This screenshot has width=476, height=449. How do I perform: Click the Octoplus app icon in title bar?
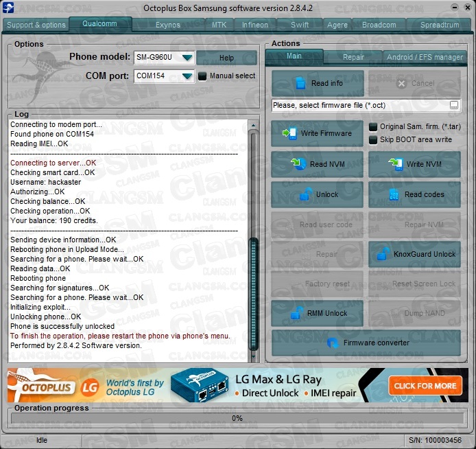pos(8,8)
